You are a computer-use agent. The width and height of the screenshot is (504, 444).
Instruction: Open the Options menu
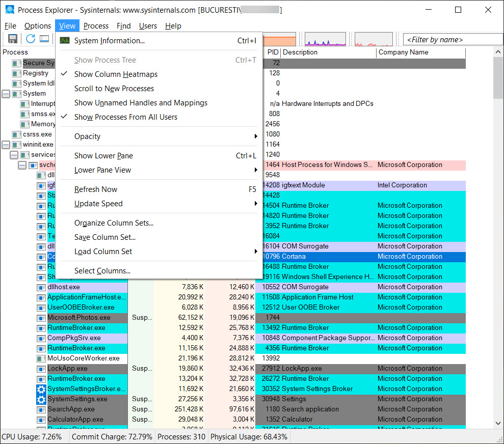coord(38,25)
